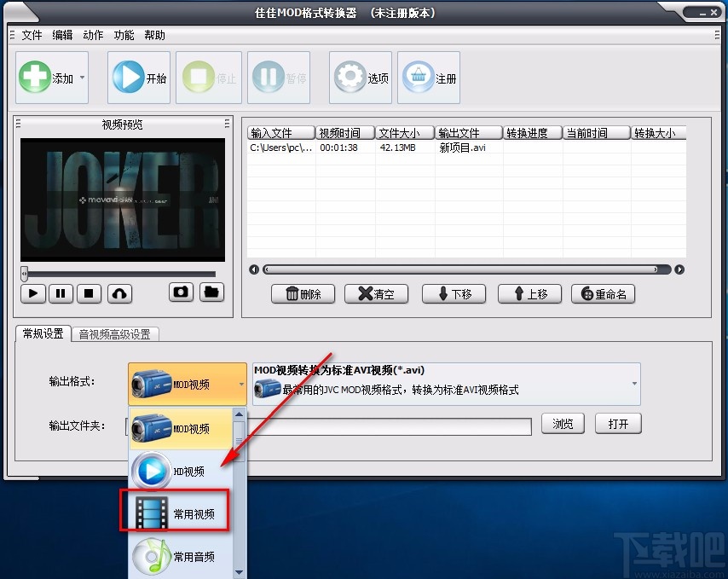Click the 新项目.avi output file cell
The width and height of the screenshot is (728, 579).
[462, 148]
